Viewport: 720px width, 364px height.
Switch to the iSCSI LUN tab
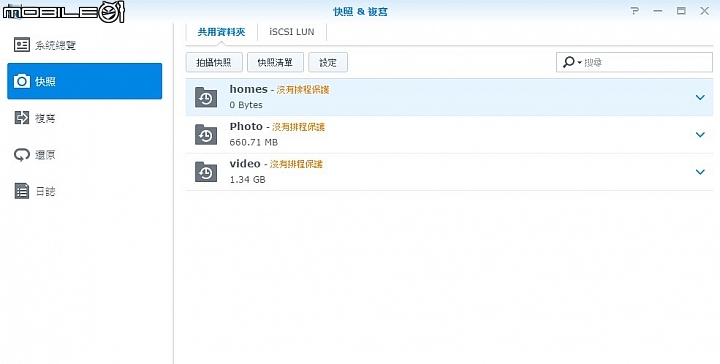click(x=292, y=32)
